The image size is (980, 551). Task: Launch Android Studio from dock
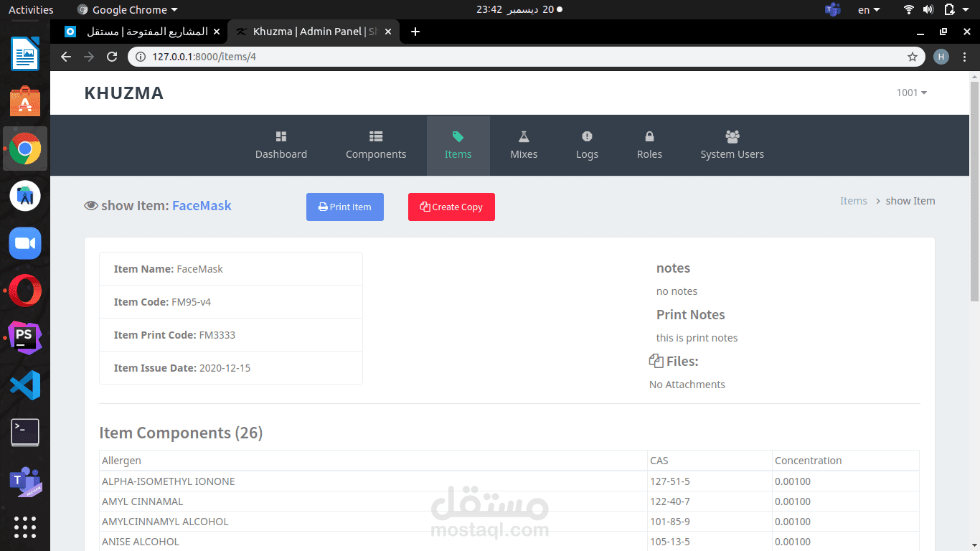coord(25,196)
